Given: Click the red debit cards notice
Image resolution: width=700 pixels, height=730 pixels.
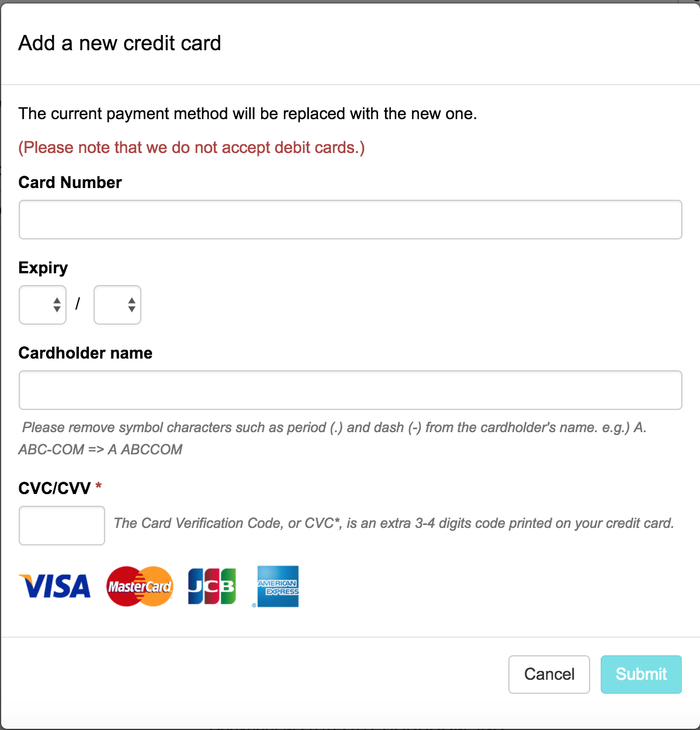Looking at the screenshot, I should click(x=192, y=148).
